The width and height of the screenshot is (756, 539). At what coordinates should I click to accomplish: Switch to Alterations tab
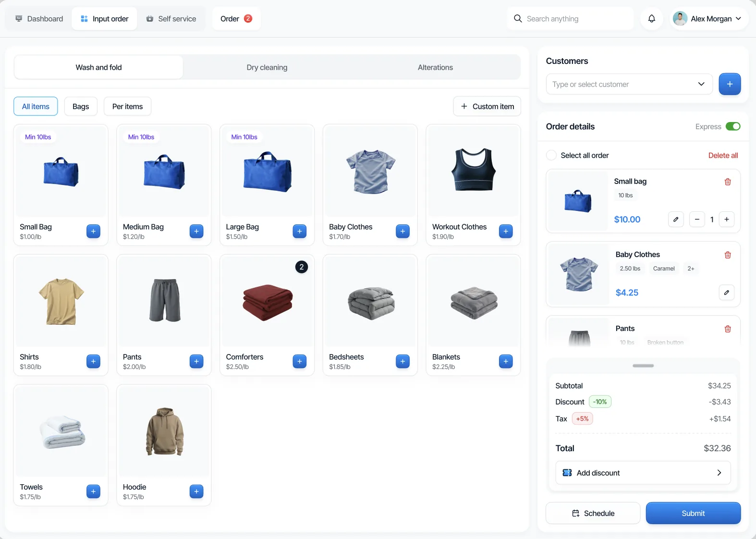[435, 67]
